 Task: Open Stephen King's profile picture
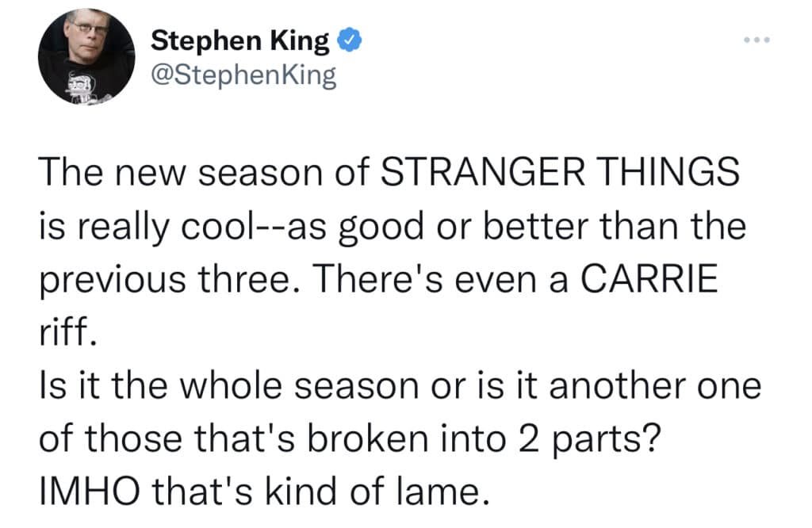pos(86,57)
